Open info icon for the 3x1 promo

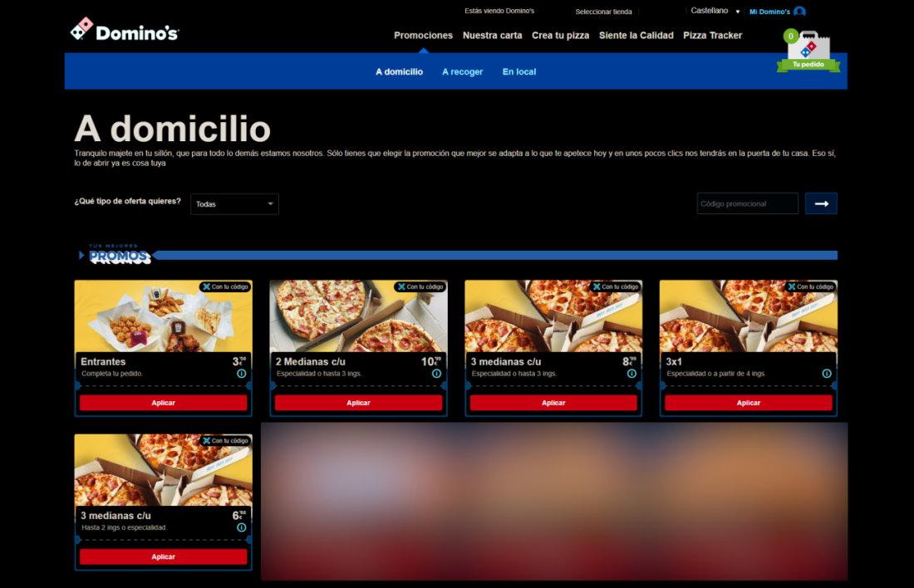coord(827,374)
